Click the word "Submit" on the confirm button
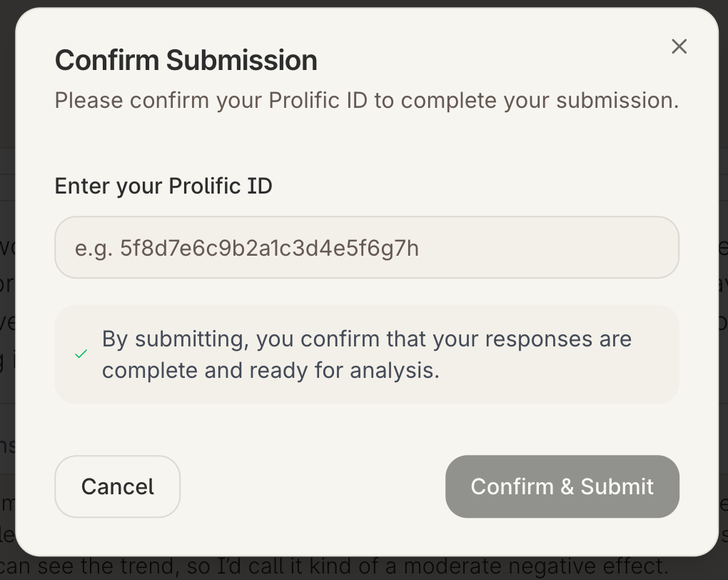 pyautogui.click(x=617, y=486)
